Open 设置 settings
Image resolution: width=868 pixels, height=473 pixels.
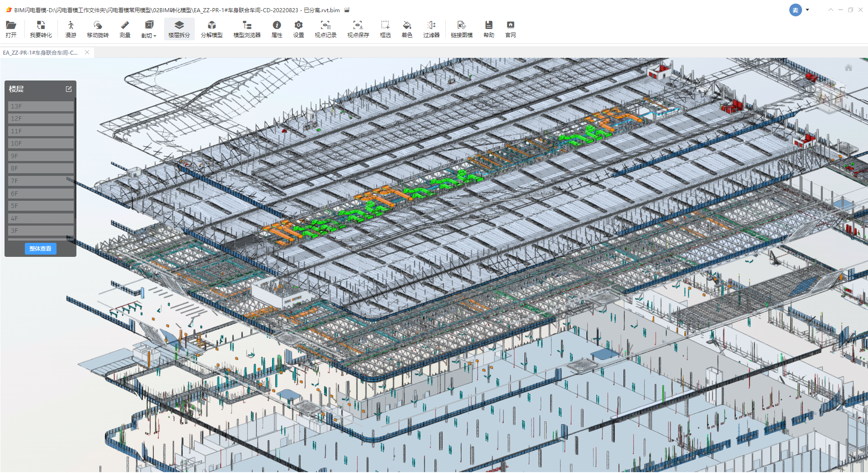(298, 29)
